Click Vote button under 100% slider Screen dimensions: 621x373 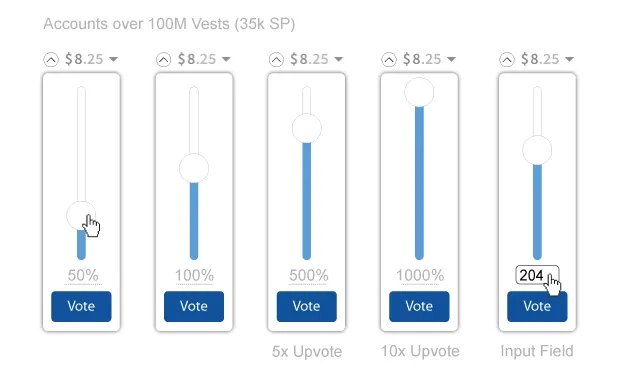coord(194,306)
